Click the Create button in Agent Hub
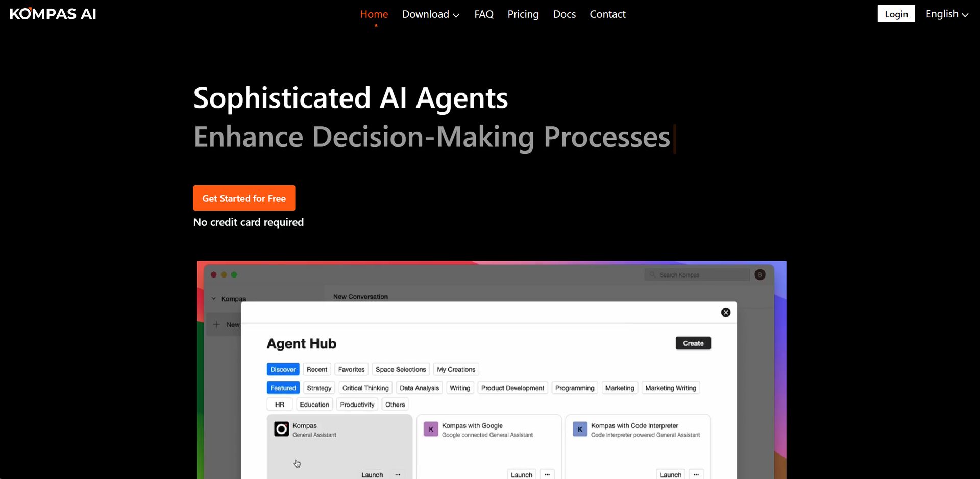The height and width of the screenshot is (479, 980). click(693, 343)
